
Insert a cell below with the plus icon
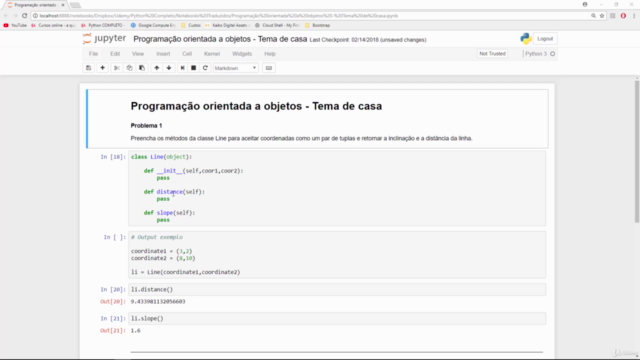coord(102,68)
